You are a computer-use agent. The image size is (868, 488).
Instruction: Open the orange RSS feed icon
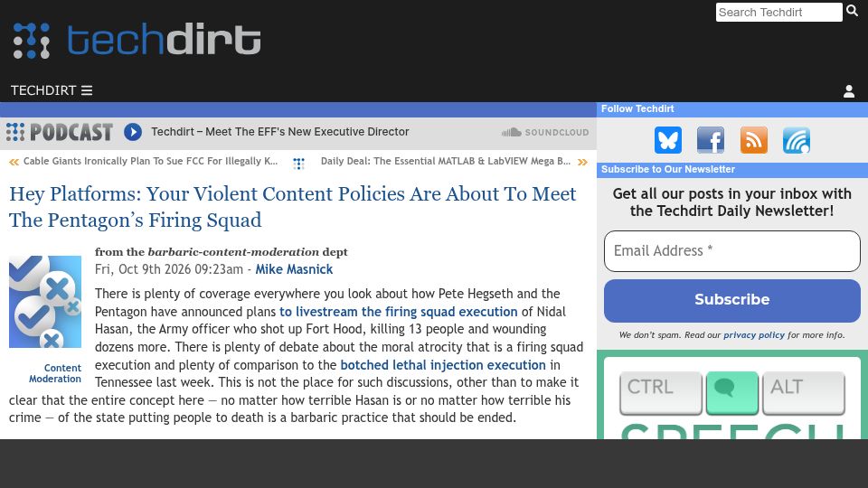click(x=754, y=140)
